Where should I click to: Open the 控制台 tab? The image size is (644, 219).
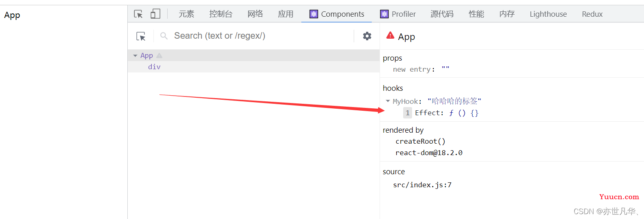click(x=220, y=14)
